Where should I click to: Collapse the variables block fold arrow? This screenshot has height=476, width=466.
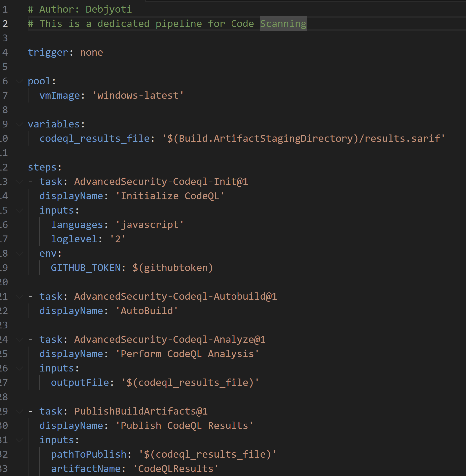[x=19, y=124]
